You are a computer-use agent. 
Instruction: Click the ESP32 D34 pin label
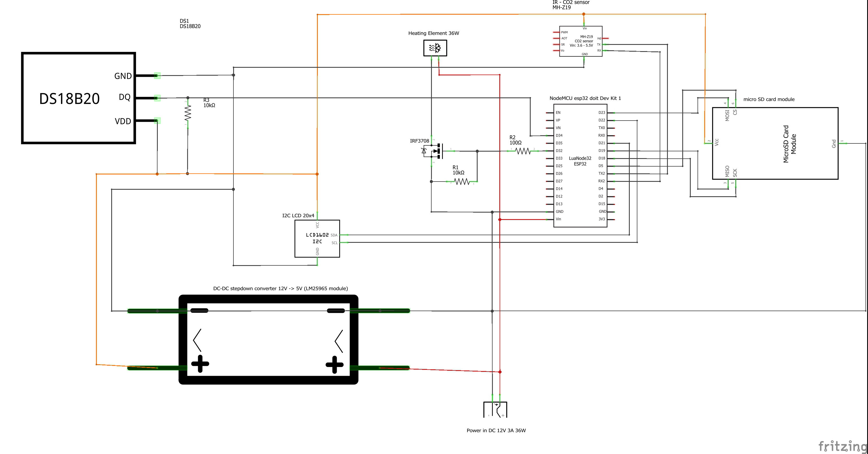tap(559, 136)
